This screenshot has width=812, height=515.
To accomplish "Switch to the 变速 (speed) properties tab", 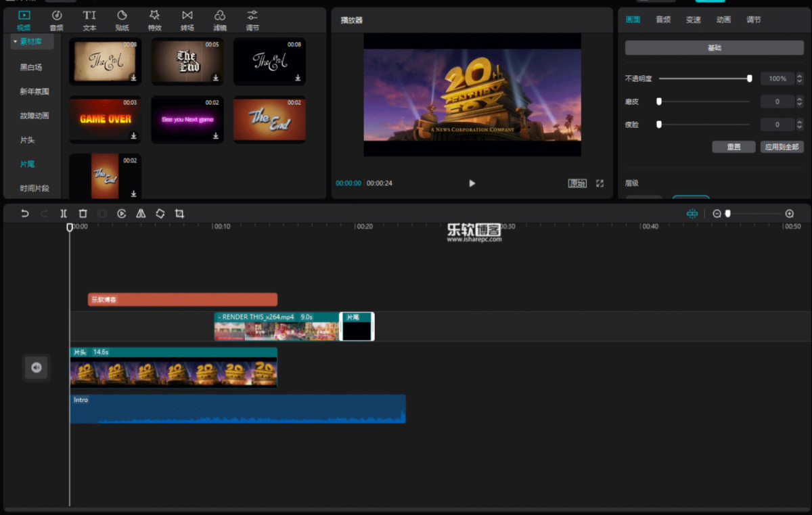I will pos(694,20).
